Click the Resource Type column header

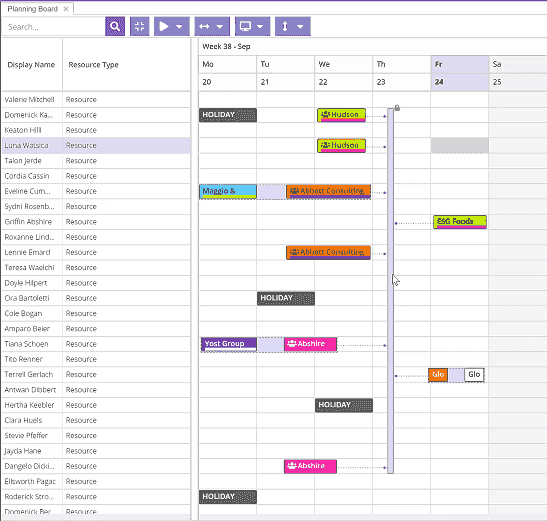[x=93, y=65]
